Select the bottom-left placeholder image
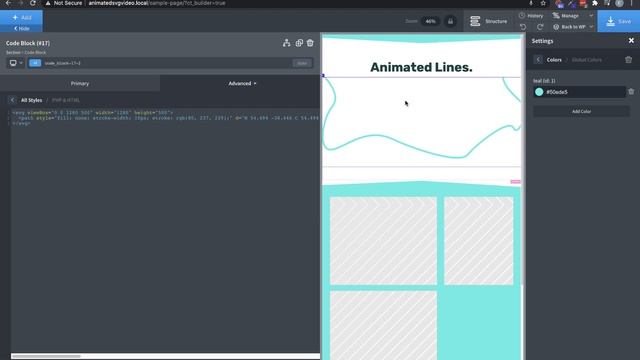The height and width of the screenshot is (360, 640). point(383,325)
